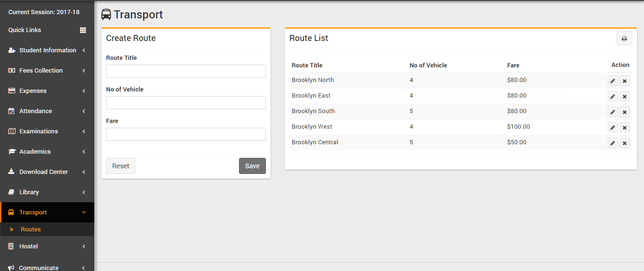The height and width of the screenshot is (271, 644).
Task: Click pencil icon for Brooklyn West
Action: point(612,128)
